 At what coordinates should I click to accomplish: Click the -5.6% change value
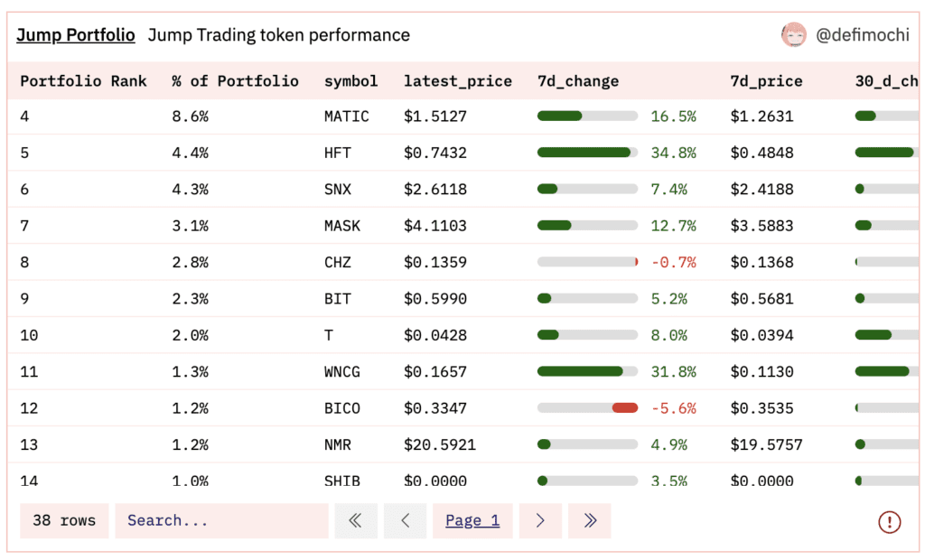click(x=673, y=408)
